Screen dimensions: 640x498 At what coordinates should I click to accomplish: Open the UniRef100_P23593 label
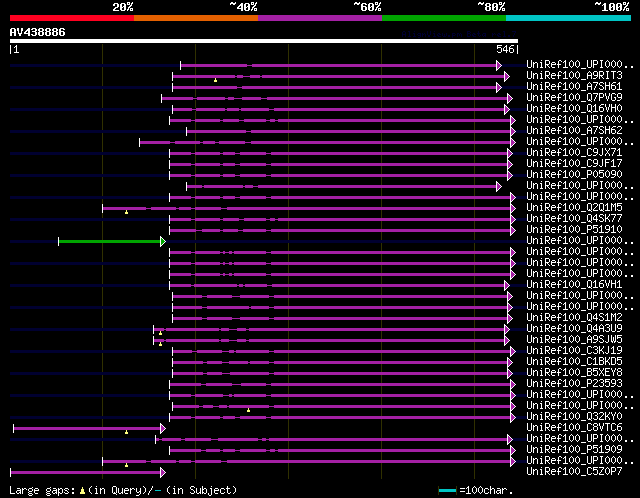click(x=574, y=384)
